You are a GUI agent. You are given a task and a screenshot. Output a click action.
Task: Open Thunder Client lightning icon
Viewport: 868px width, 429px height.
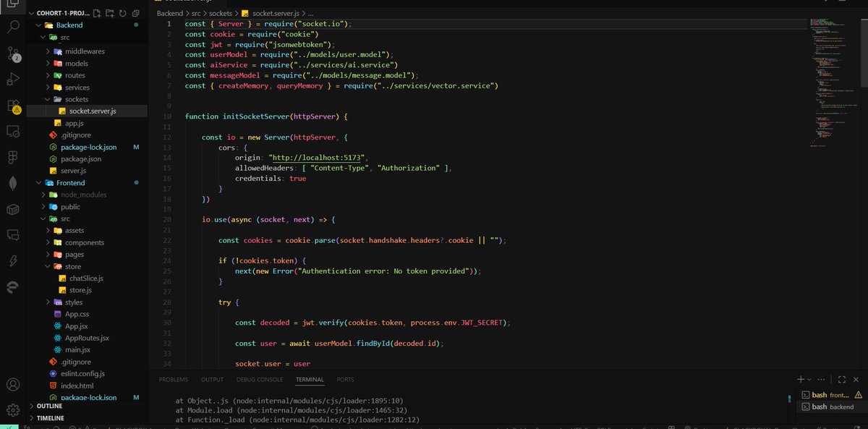coord(13,260)
